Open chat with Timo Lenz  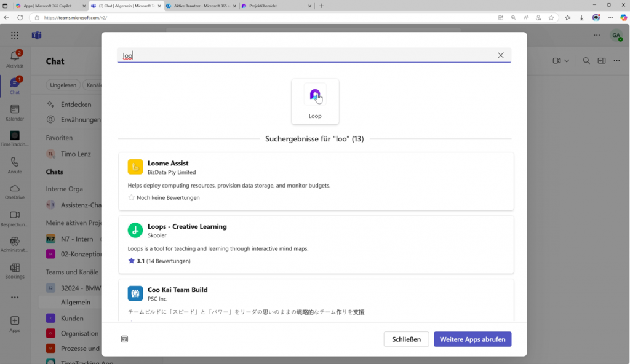(x=70, y=154)
